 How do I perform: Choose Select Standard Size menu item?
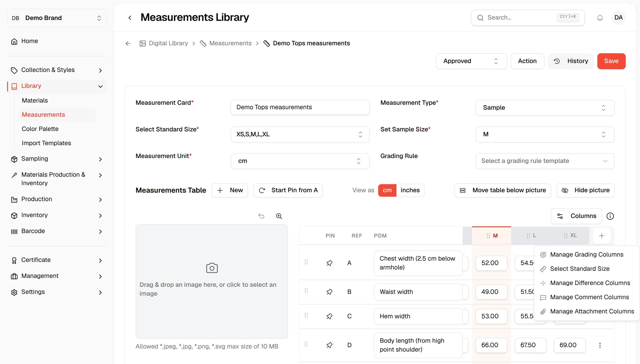tap(586, 269)
